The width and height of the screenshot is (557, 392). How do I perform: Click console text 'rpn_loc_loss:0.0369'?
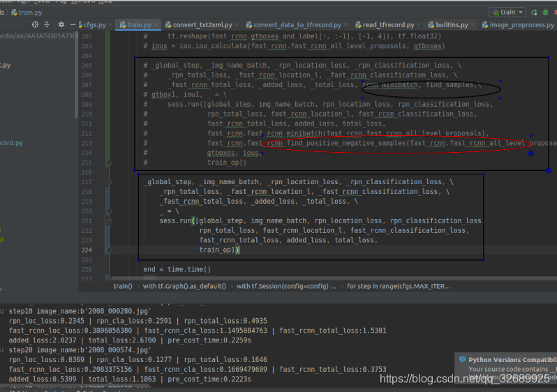pos(47,360)
